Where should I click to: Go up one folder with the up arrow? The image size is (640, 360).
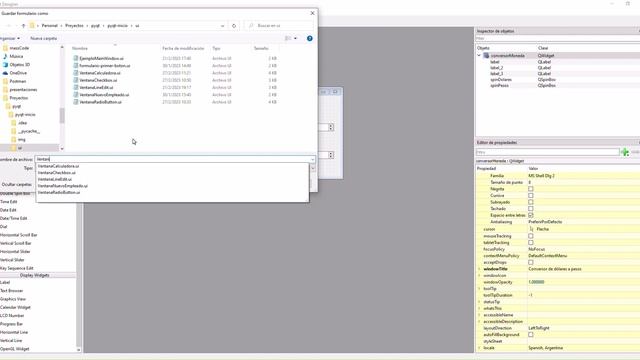23,26
